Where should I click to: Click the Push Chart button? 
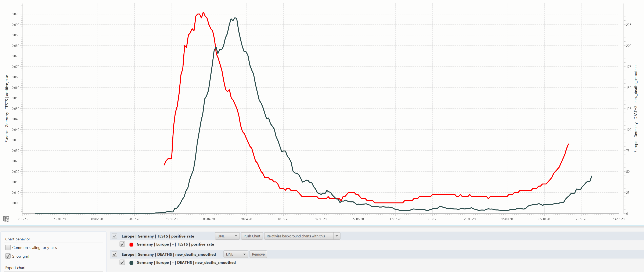(252, 236)
